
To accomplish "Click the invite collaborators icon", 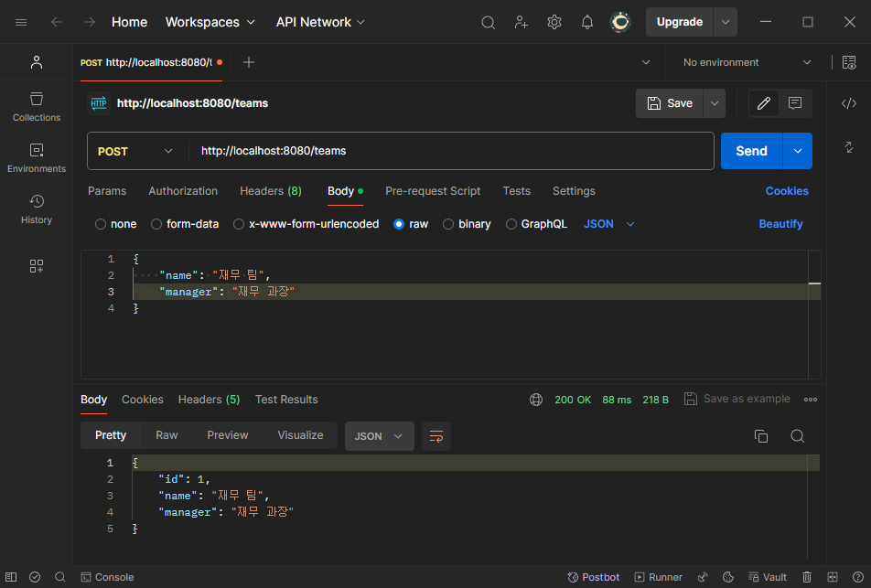I will [x=522, y=22].
